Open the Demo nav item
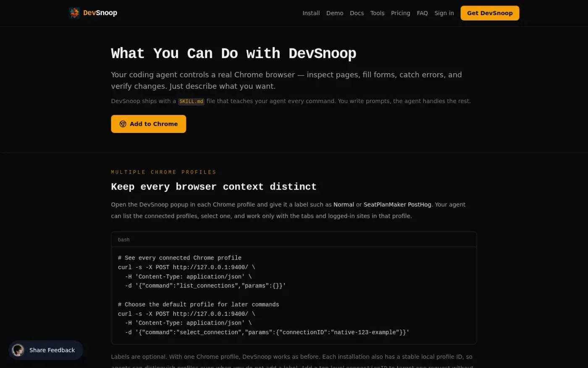The height and width of the screenshot is (368, 588). click(x=335, y=13)
